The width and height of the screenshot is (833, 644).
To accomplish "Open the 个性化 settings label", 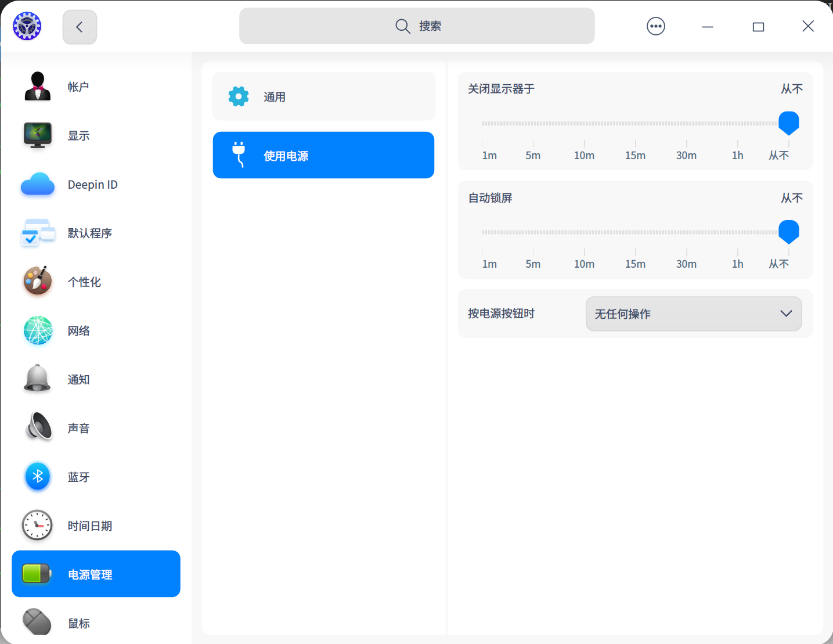I will tap(84, 282).
